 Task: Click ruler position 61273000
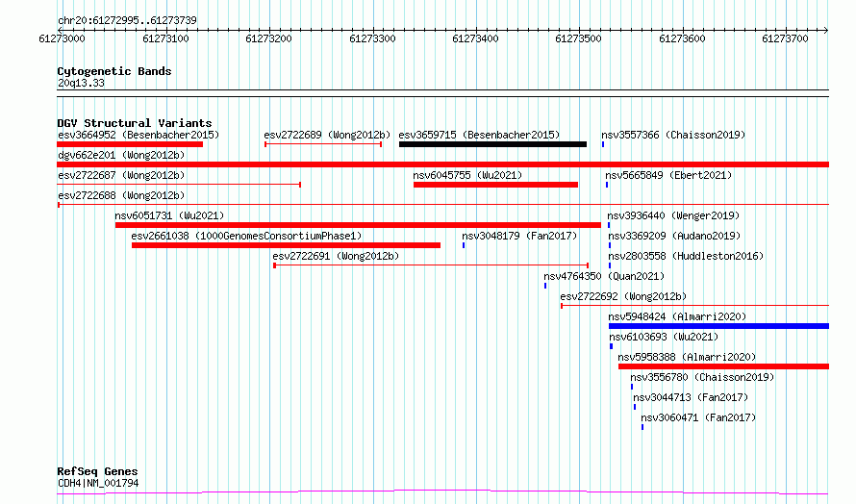[63, 38]
